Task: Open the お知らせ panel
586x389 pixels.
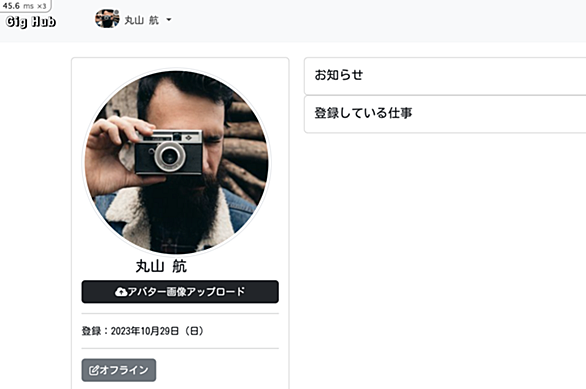Action: click(445, 76)
